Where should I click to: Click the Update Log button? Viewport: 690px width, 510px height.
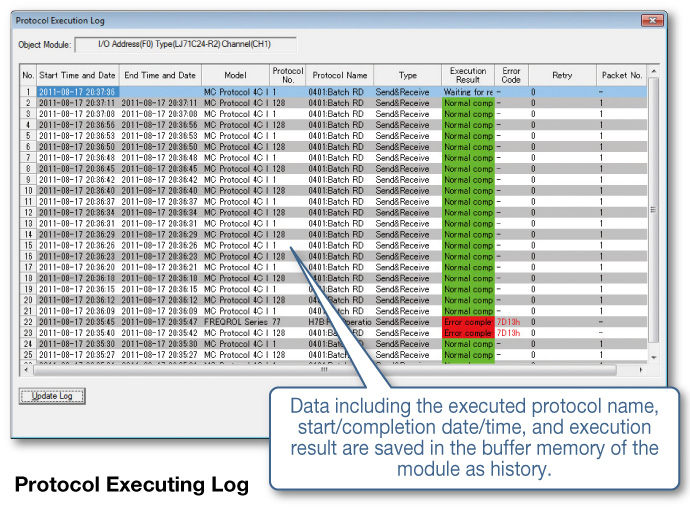[52, 396]
